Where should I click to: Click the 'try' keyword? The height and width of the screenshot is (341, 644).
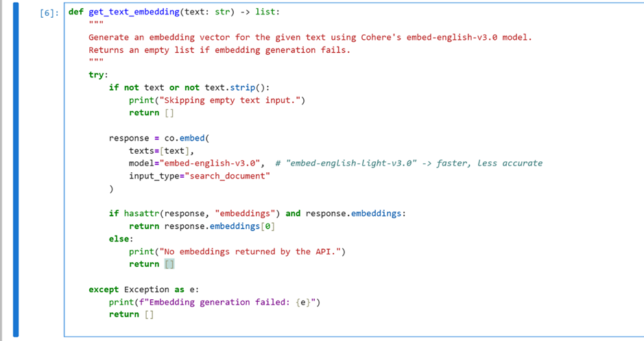(97, 75)
